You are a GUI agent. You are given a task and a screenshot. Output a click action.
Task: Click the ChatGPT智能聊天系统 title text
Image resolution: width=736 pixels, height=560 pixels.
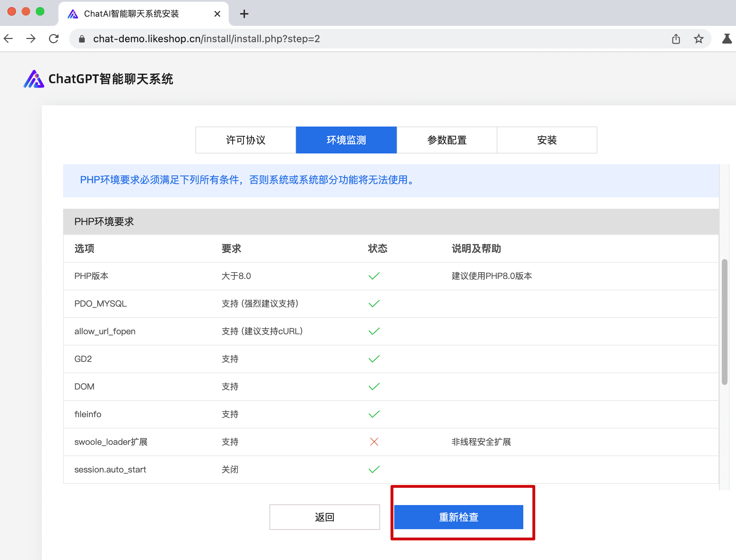coord(111,79)
